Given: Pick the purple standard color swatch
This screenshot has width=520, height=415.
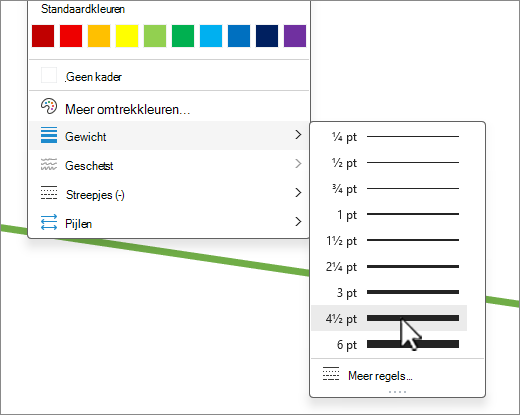Looking at the screenshot, I should 295,36.
